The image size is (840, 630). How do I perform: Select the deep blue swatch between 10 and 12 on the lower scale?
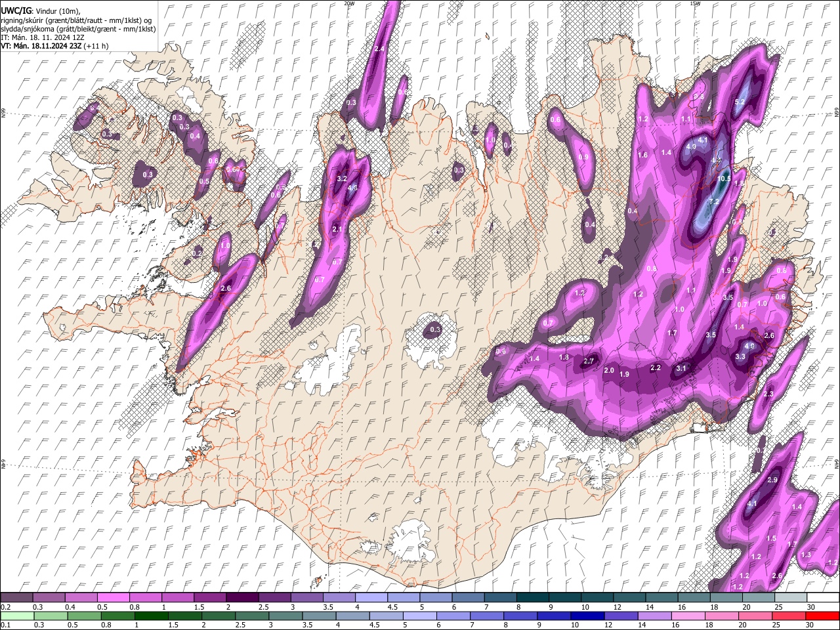pos(589,616)
